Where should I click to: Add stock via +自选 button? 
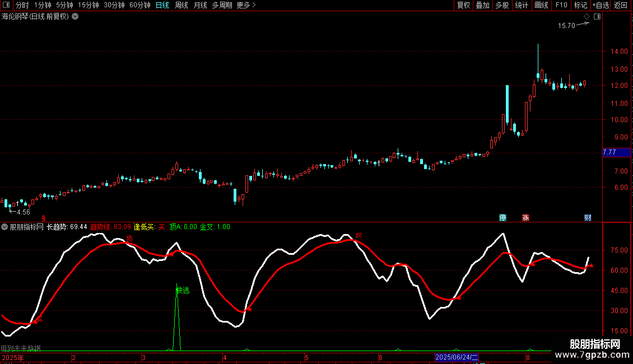coord(601,5)
